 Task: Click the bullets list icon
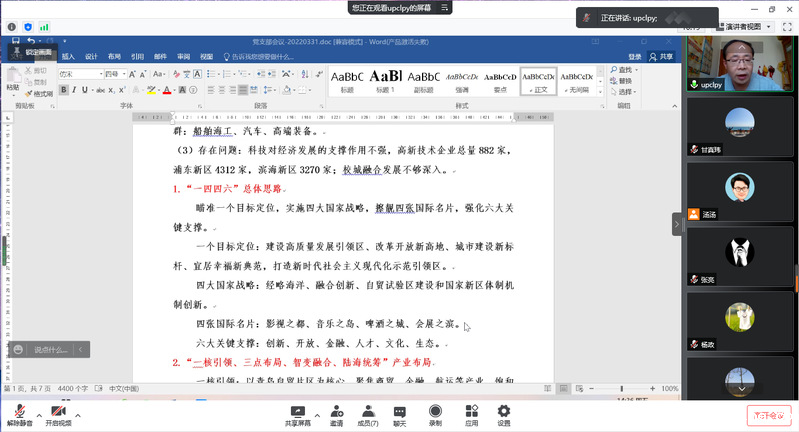[211, 74]
